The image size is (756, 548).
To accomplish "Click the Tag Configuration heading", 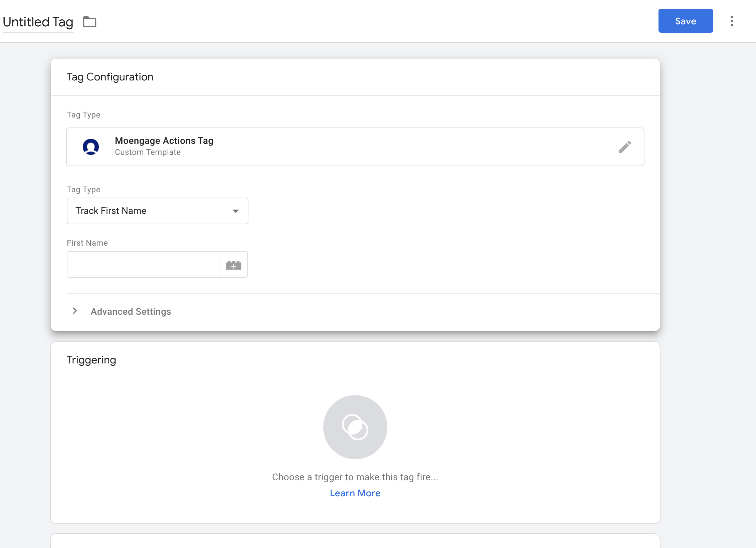I will click(110, 77).
